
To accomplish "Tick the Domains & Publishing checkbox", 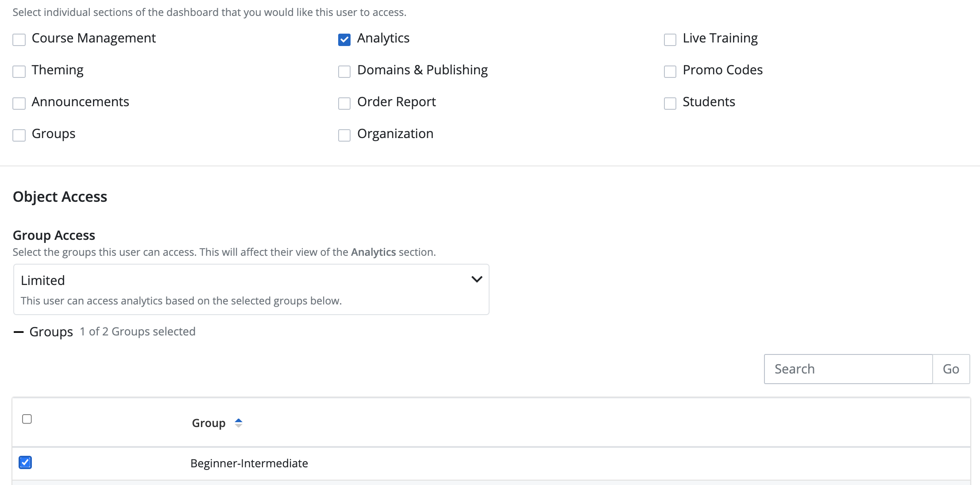I will pos(344,72).
